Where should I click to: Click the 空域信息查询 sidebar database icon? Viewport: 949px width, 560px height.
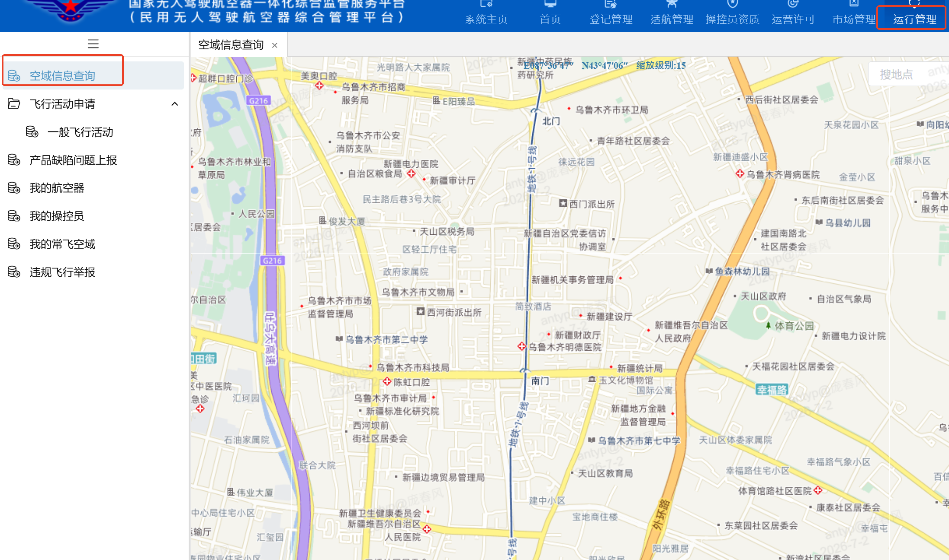[14, 76]
